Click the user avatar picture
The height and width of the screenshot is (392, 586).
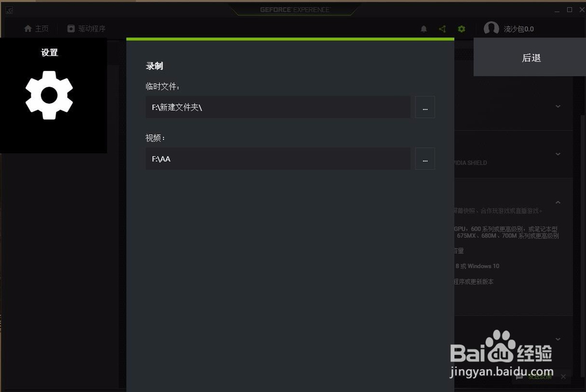click(x=491, y=28)
